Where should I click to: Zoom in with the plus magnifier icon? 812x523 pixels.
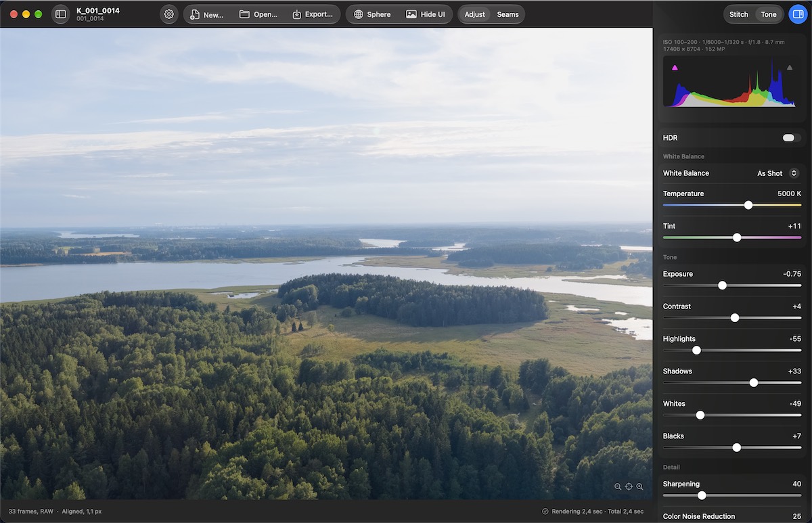click(x=639, y=486)
